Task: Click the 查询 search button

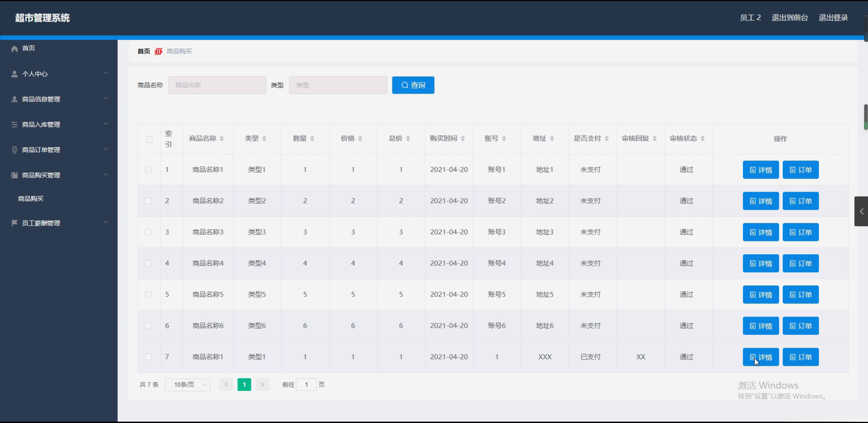Action: tap(413, 85)
